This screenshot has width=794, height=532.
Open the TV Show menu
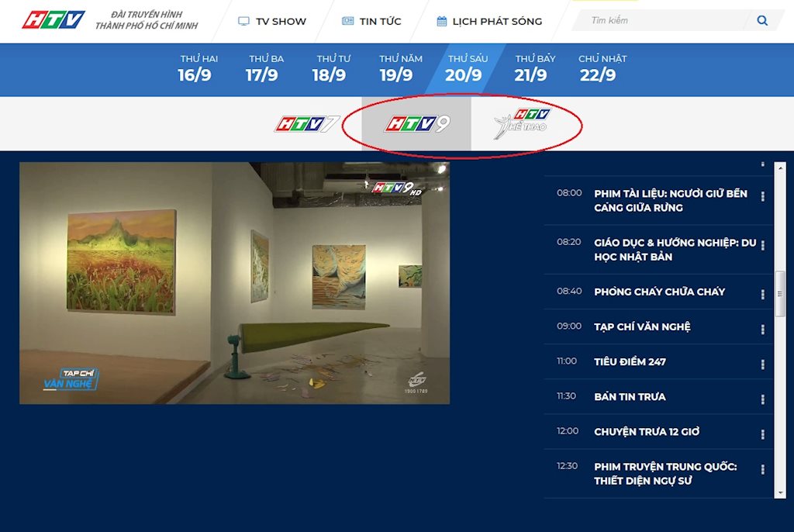[x=272, y=21]
